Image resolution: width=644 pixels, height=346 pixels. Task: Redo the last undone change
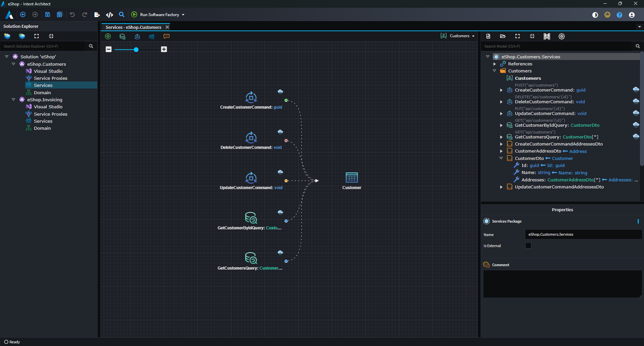coord(85,15)
